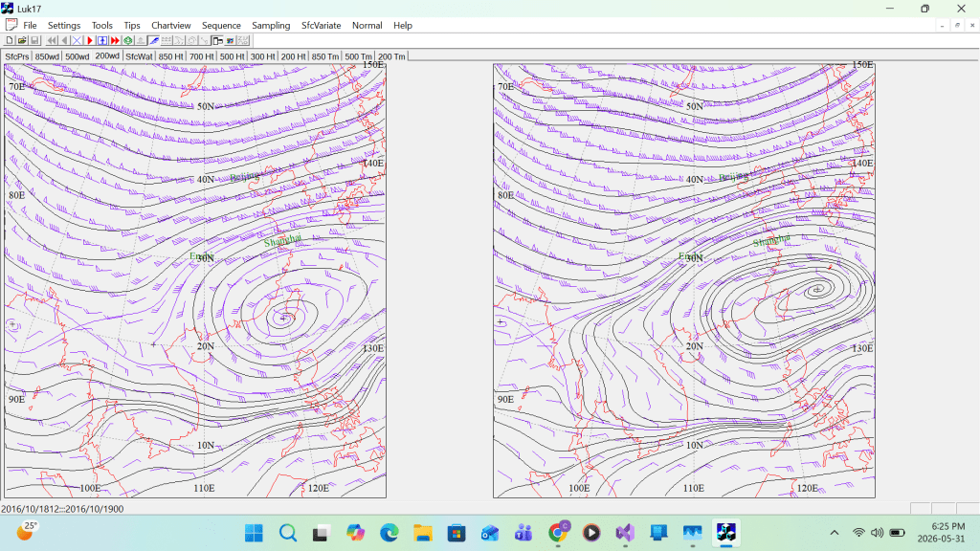Click the Open folder toolbar icon
This screenshot has width=980, height=551.
(22, 40)
